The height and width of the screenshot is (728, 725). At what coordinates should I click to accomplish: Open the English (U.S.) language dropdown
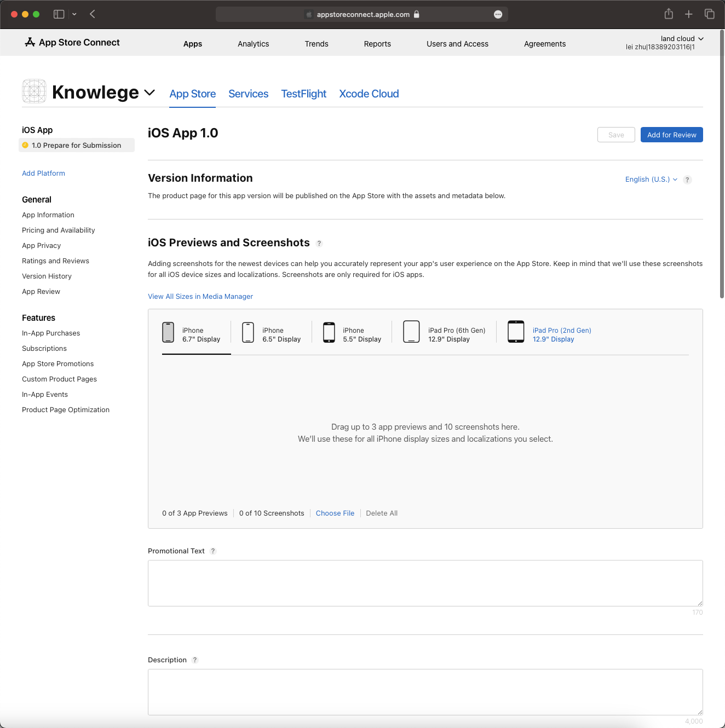pos(651,180)
